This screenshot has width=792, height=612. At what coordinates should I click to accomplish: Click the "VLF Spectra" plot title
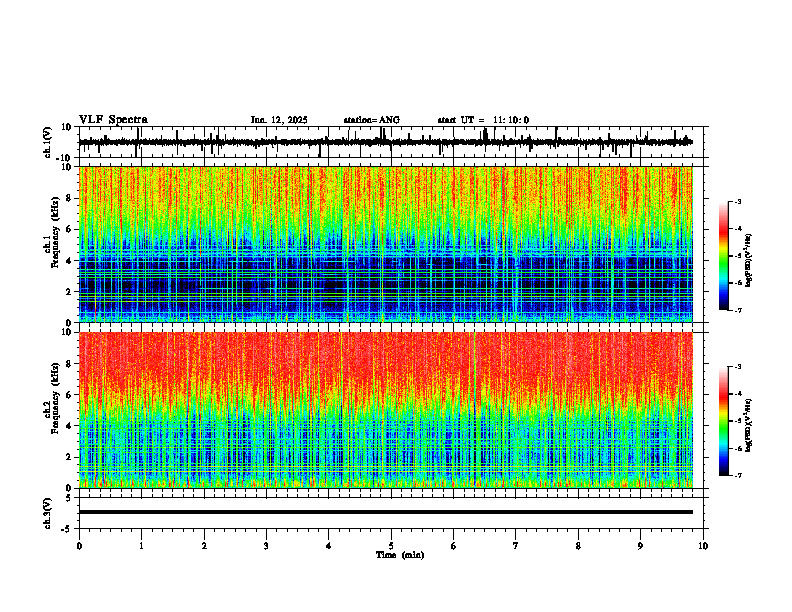pyautogui.click(x=113, y=120)
